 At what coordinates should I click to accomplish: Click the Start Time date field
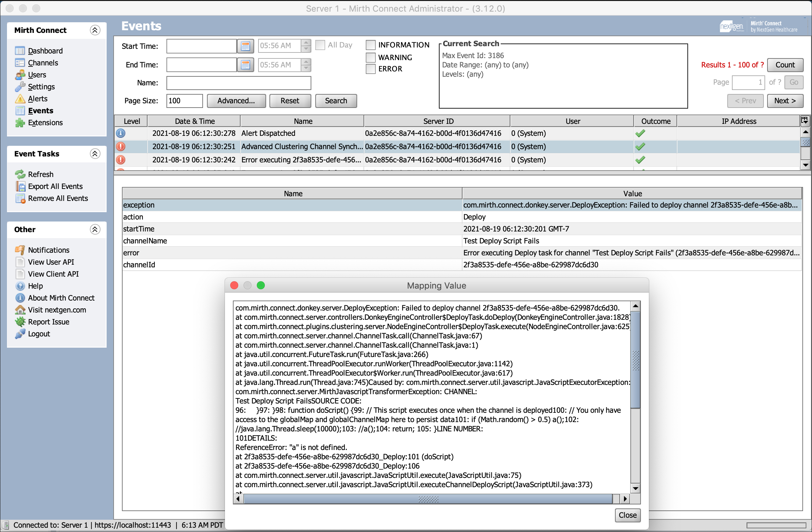click(202, 46)
